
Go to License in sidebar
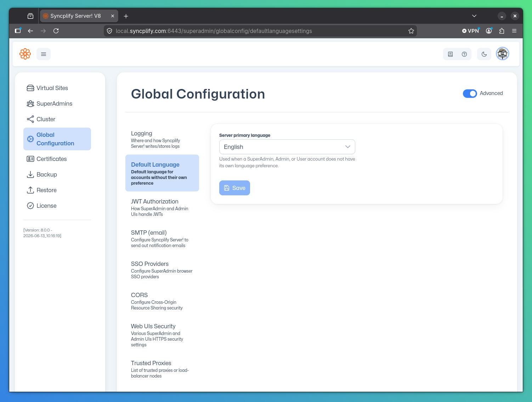click(57, 206)
